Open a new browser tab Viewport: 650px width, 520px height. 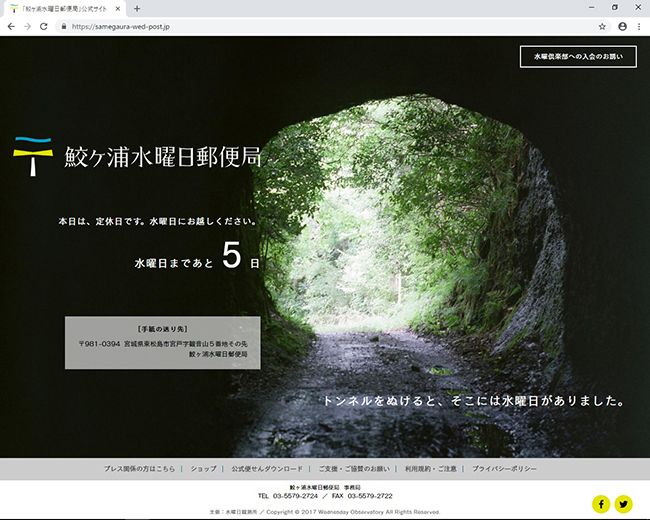137,8
